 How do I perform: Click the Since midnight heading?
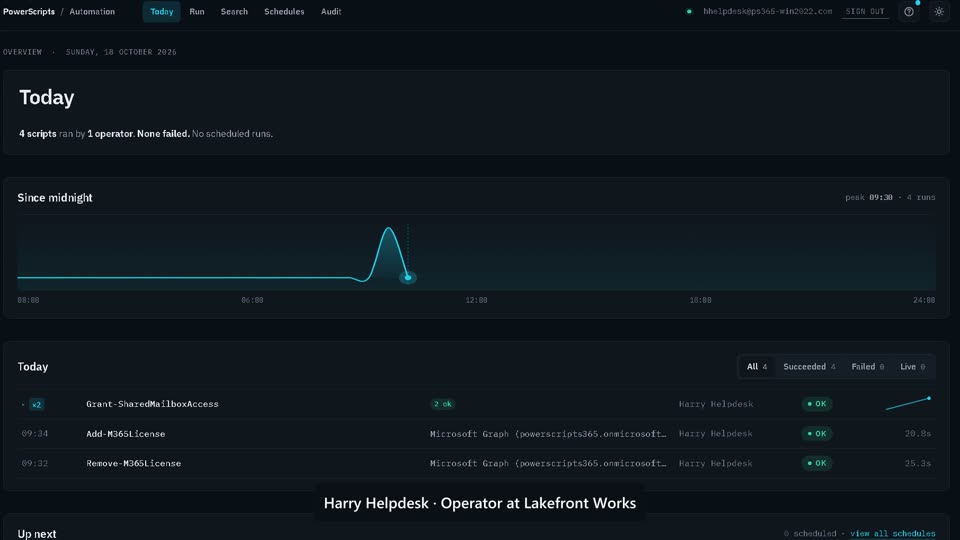55,198
